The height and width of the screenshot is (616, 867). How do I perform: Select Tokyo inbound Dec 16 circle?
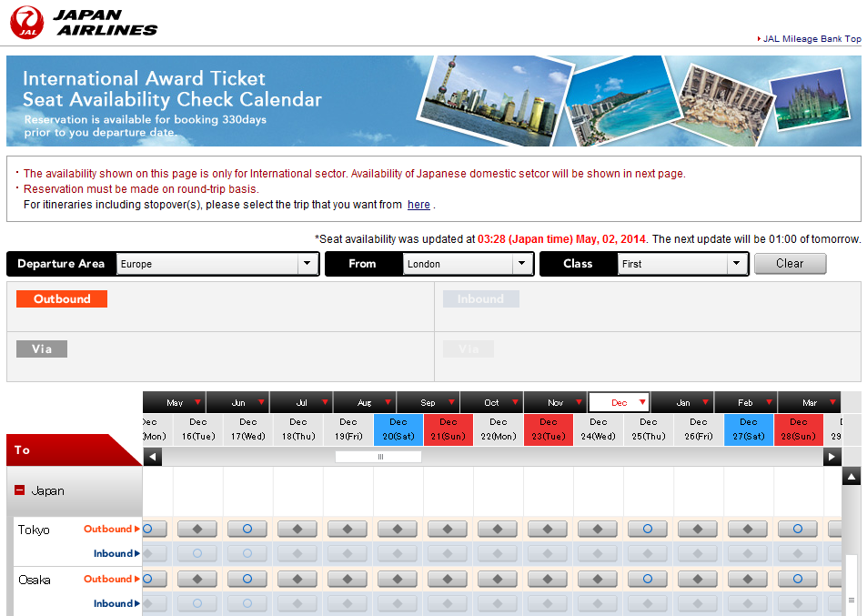click(197, 553)
